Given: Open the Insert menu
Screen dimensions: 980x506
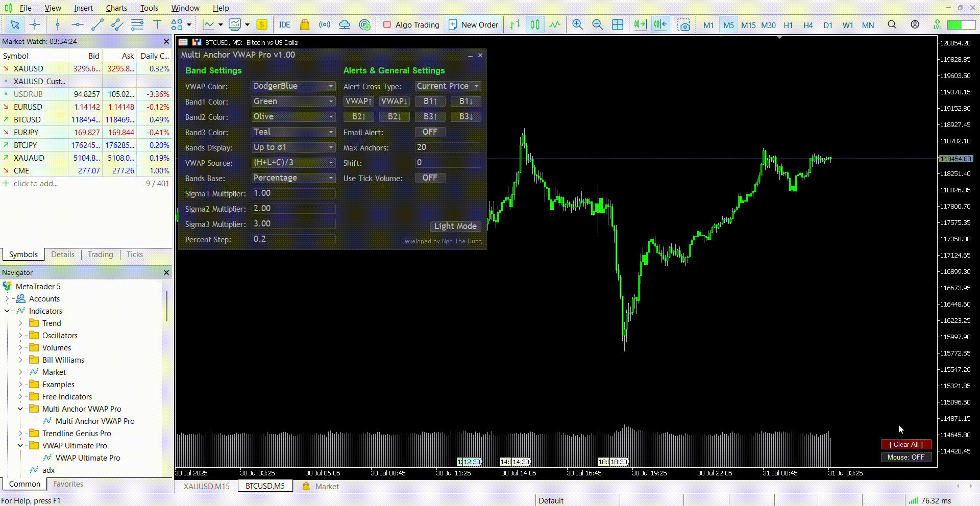Looking at the screenshot, I should tap(83, 8).
